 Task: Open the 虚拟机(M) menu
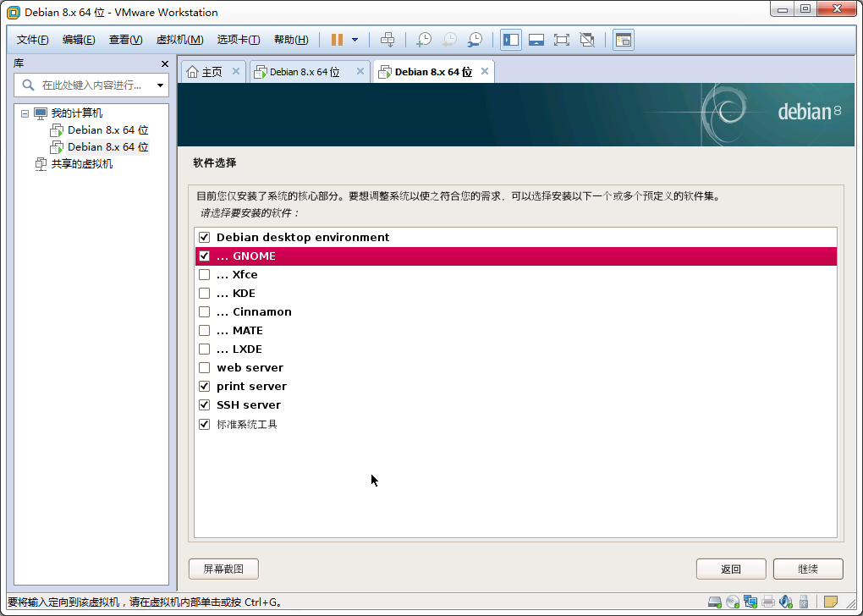(180, 40)
